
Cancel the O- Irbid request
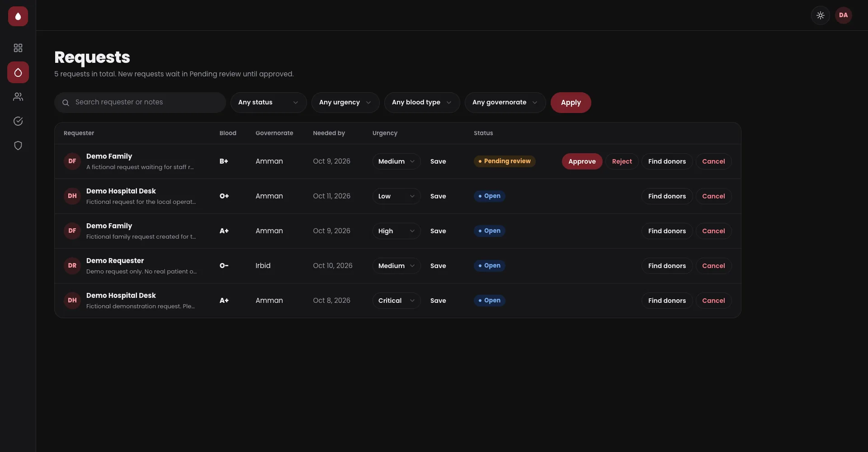pyautogui.click(x=713, y=266)
